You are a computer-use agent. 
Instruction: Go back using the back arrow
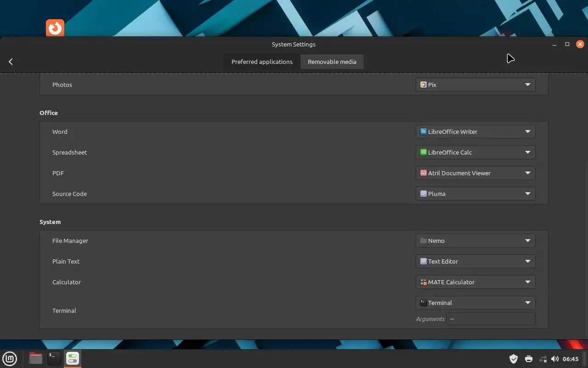(11, 62)
